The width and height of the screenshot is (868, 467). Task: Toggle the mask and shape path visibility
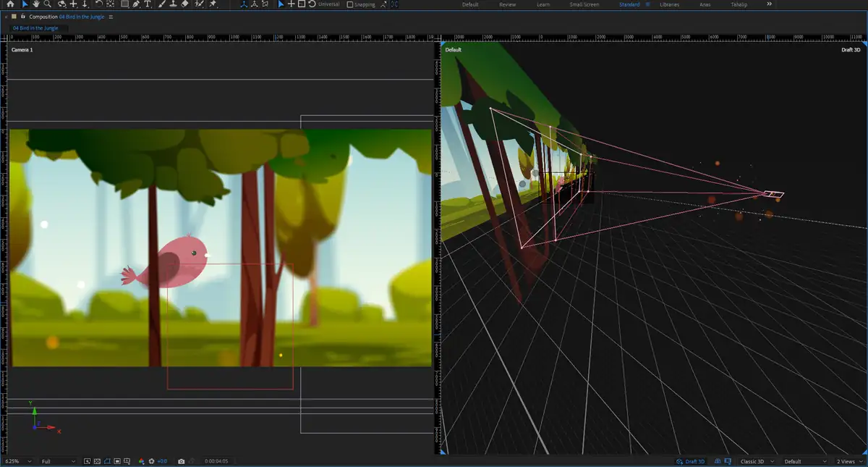[107, 461]
